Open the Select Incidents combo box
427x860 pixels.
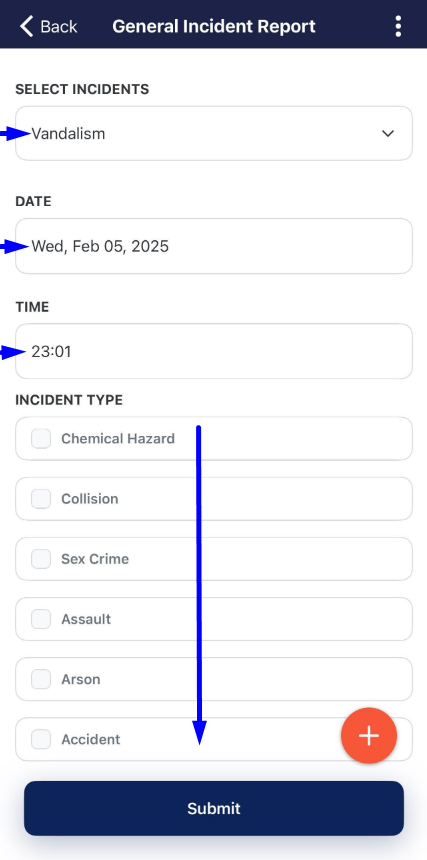click(x=214, y=133)
